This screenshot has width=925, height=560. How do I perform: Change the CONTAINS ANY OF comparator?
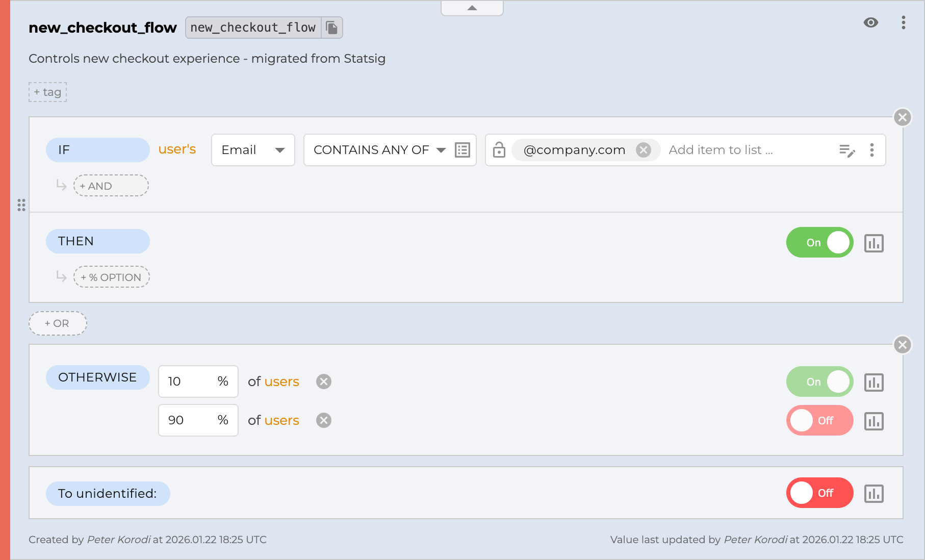point(377,149)
